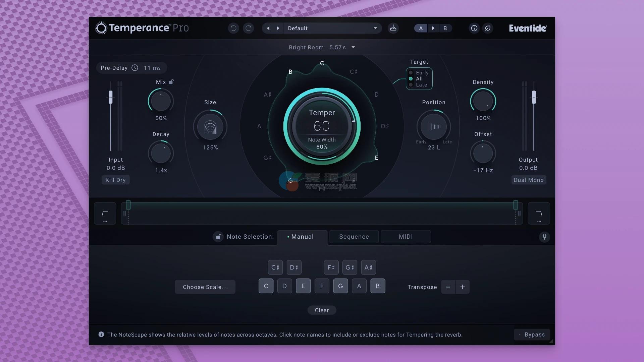Image resolution: width=644 pixels, height=362 pixels.
Task: Toggle the Mix lock icon
Action: coord(171,82)
